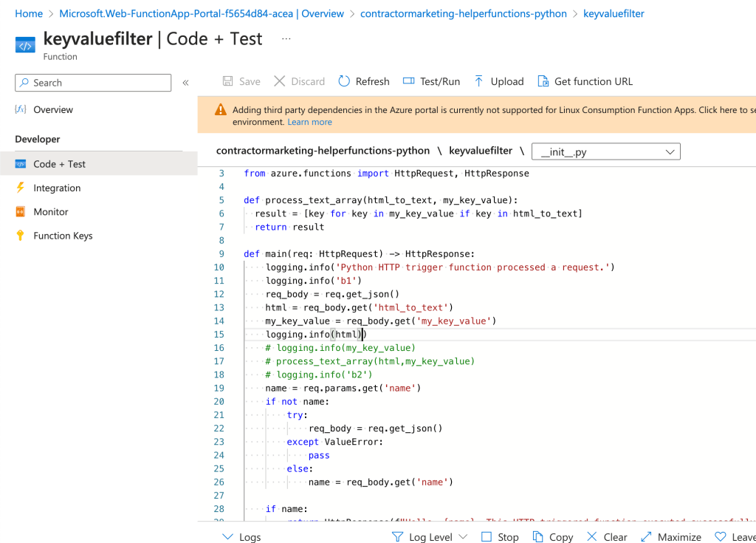The width and height of the screenshot is (756, 543).
Task: Click the "name = req.params.get('name')" line
Action: [343, 388]
